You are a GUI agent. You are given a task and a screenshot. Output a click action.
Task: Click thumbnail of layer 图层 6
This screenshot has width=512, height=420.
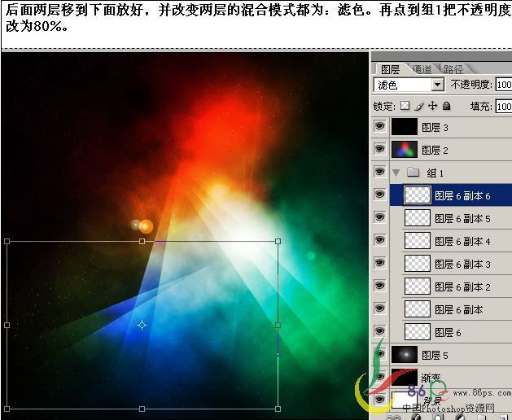418,331
